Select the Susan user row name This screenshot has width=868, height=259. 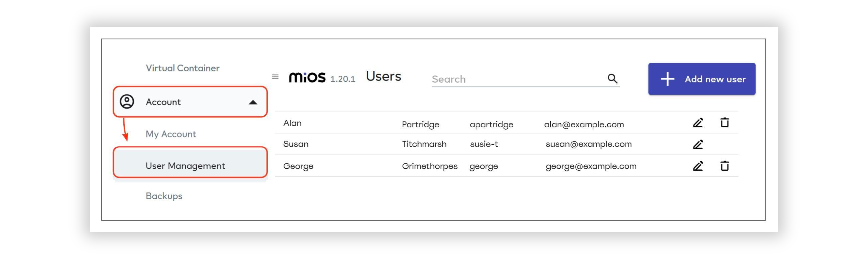coord(295,144)
